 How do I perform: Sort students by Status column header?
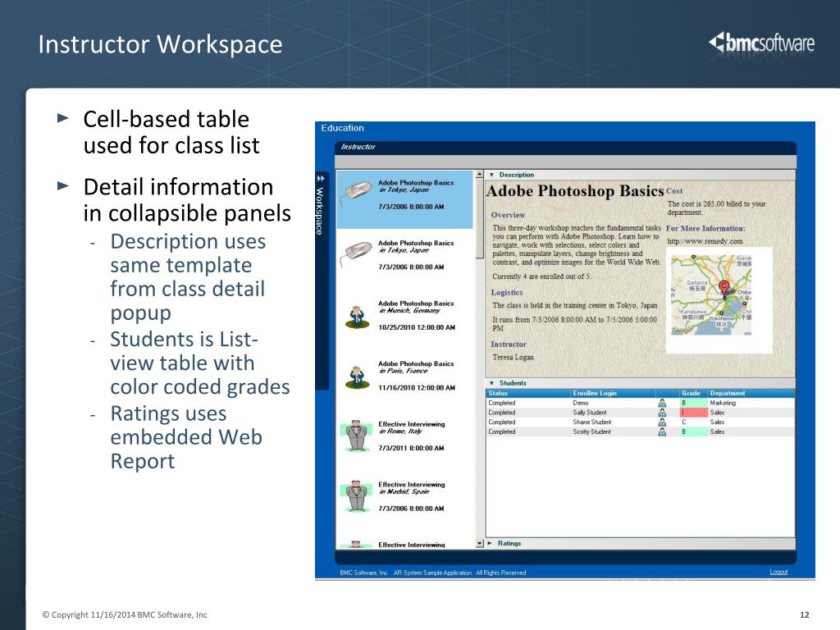pos(498,393)
